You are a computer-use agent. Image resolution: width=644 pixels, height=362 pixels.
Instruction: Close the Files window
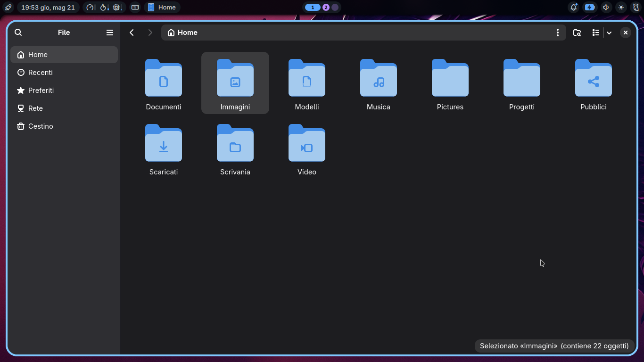[x=626, y=33]
